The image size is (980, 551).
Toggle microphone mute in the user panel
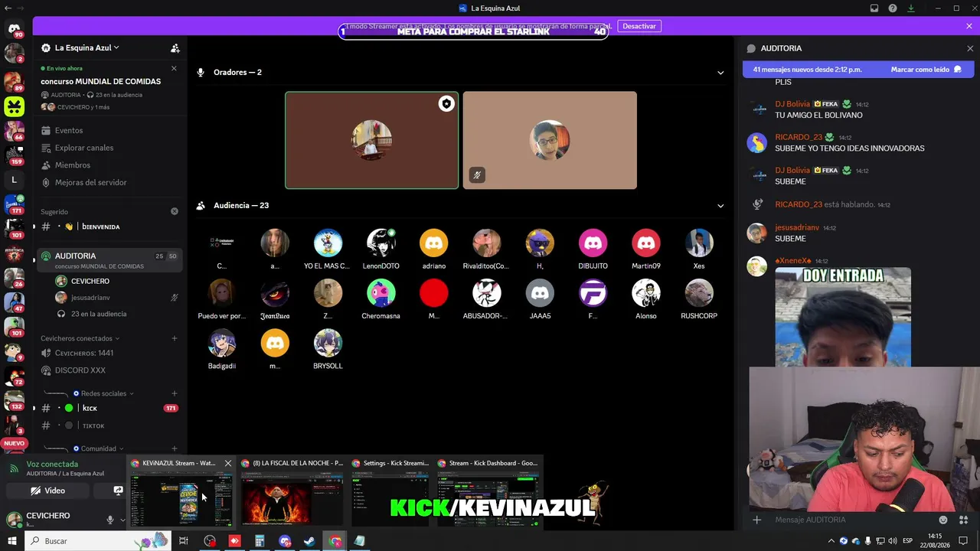pos(110,520)
